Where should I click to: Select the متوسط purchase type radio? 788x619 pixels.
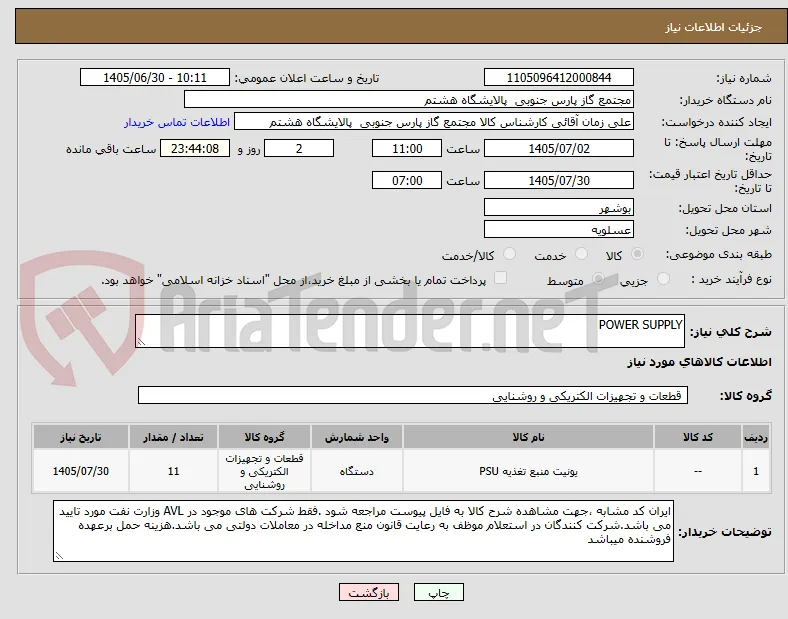pos(598,278)
